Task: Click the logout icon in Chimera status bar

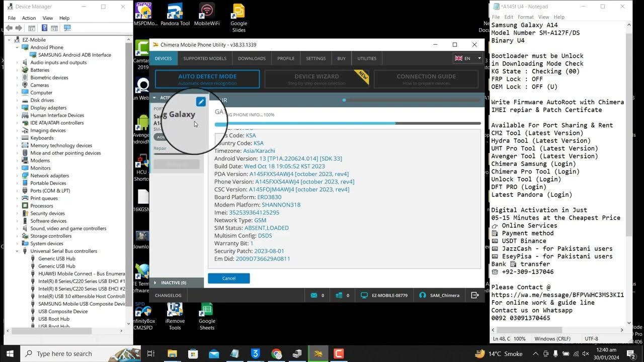Action: (474, 295)
